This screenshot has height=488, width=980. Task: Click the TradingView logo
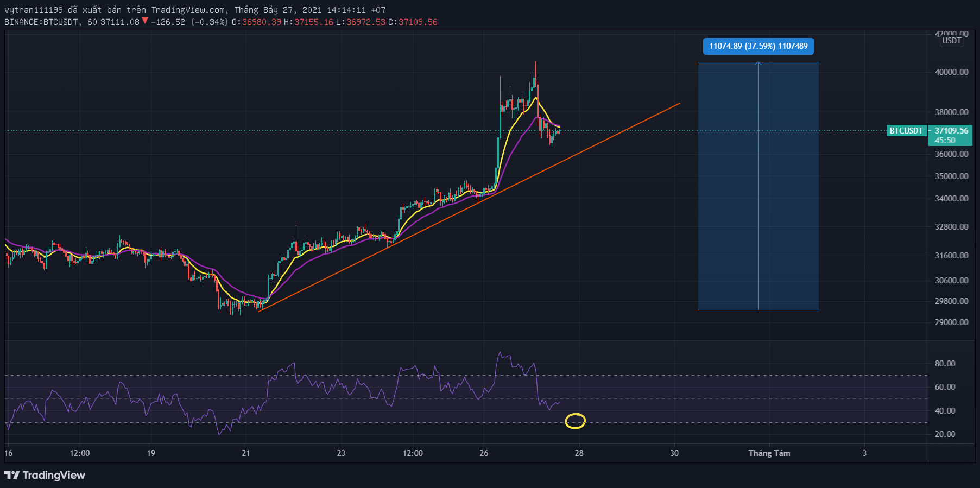(45, 476)
